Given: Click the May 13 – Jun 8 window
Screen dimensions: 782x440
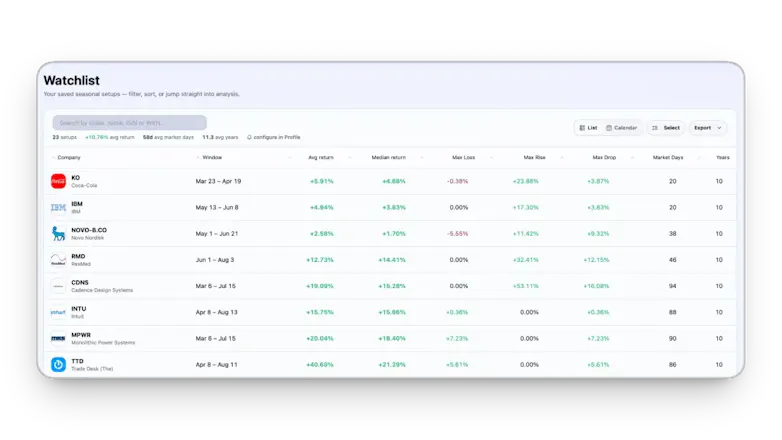Looking at the screenshot, I should coord(217,208).
